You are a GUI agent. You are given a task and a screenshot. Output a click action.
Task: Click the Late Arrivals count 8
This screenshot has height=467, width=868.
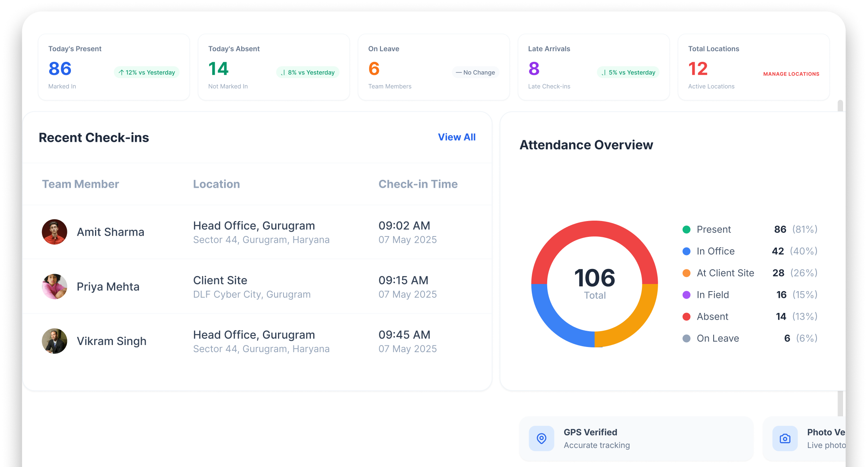534,69
